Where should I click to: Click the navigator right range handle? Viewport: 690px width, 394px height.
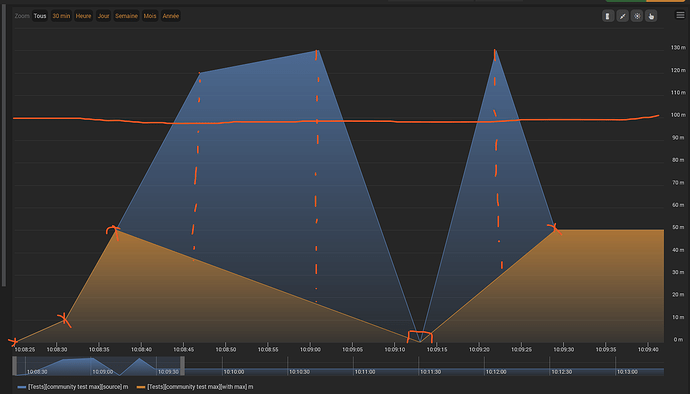click(x=182, y=366)
